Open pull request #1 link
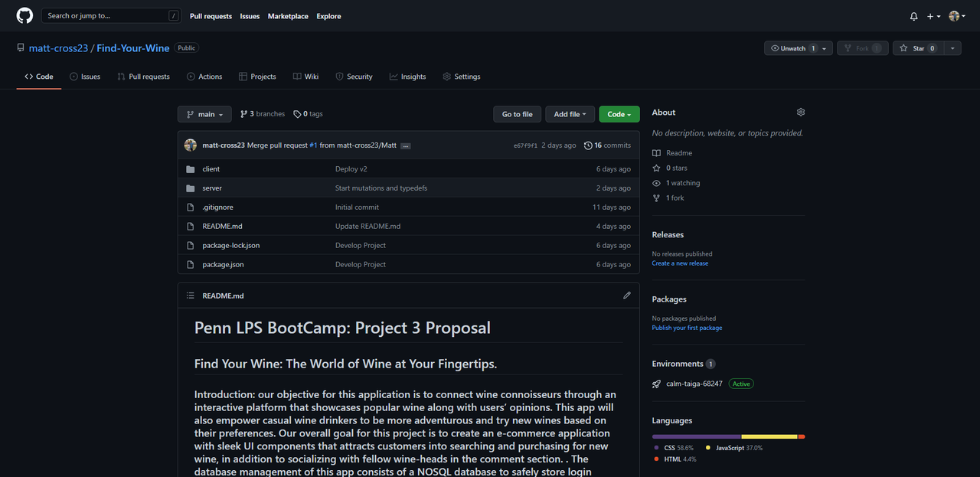Screen dimensions: 980x477 tap(313, 145)
